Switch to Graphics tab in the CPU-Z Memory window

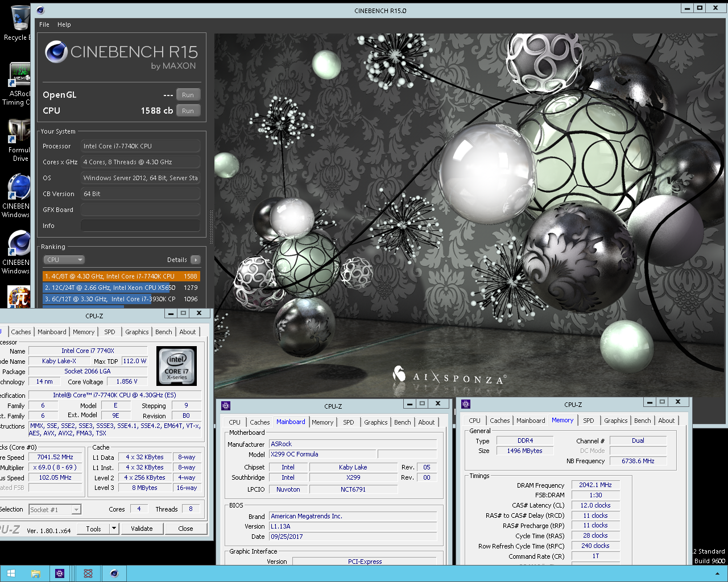click(616, 421)
